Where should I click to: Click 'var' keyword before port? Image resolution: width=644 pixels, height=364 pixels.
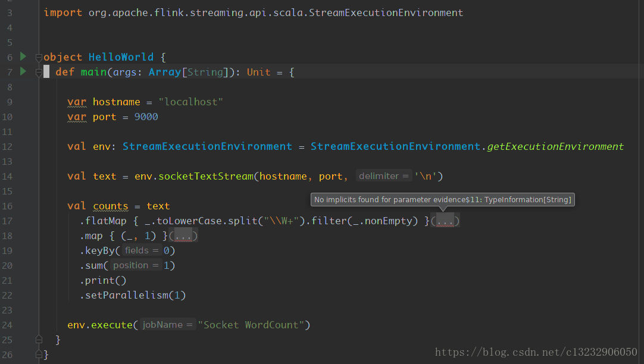click(x=77, y=117)
